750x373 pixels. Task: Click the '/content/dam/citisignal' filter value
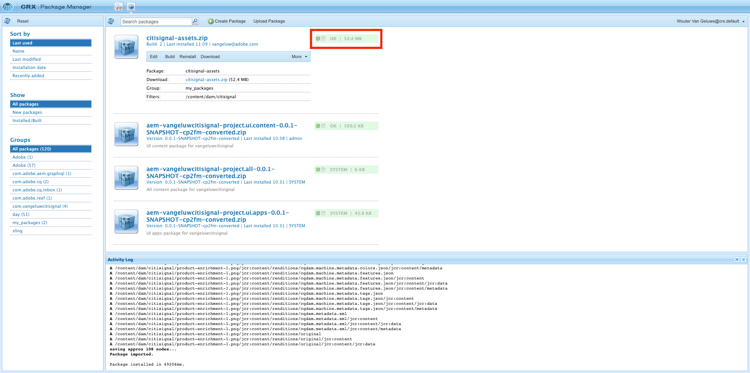click(x=210, y=97)
